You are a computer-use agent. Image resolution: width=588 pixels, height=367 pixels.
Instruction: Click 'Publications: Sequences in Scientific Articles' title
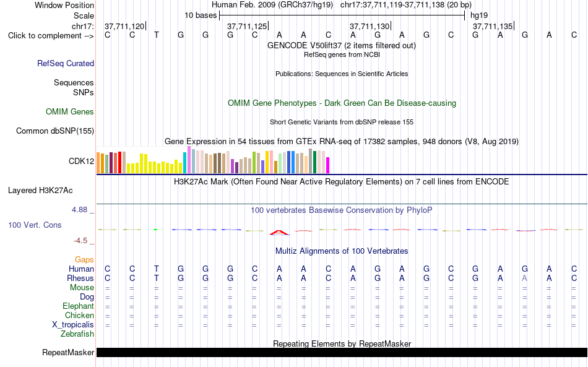click(342, 74)
